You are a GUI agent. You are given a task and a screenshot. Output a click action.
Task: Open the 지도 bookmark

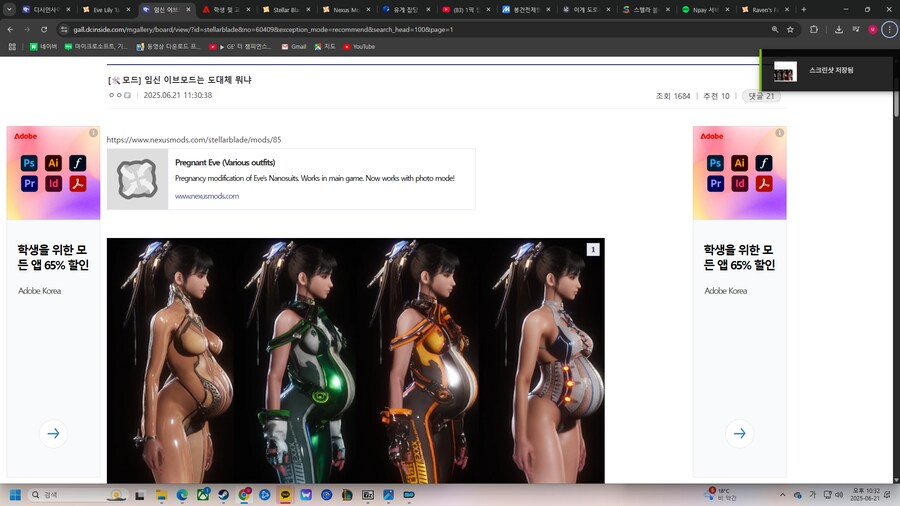click(x=325, y=46)
